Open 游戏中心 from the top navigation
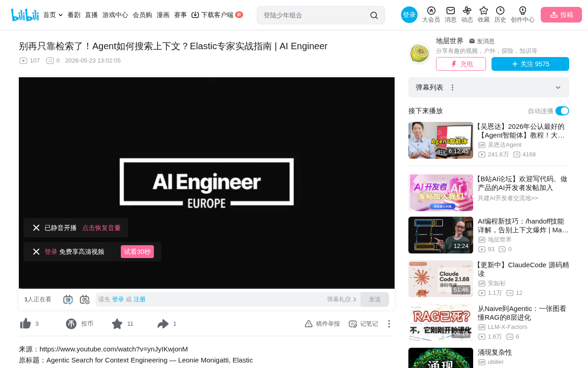This screenshot has width=588, height=368. (115, 15)
